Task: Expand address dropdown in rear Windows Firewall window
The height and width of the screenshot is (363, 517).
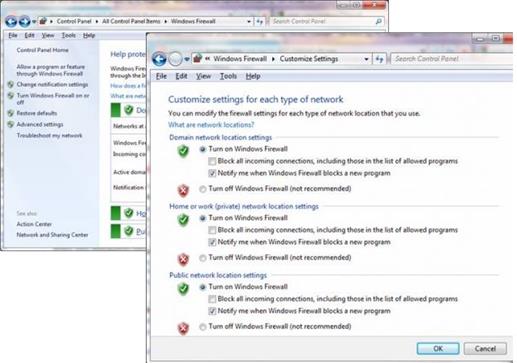Action: [x=249, y=22]
